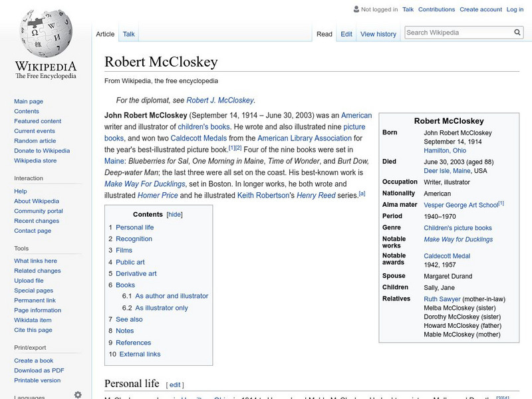Open Cite this page

coord(33,330)
